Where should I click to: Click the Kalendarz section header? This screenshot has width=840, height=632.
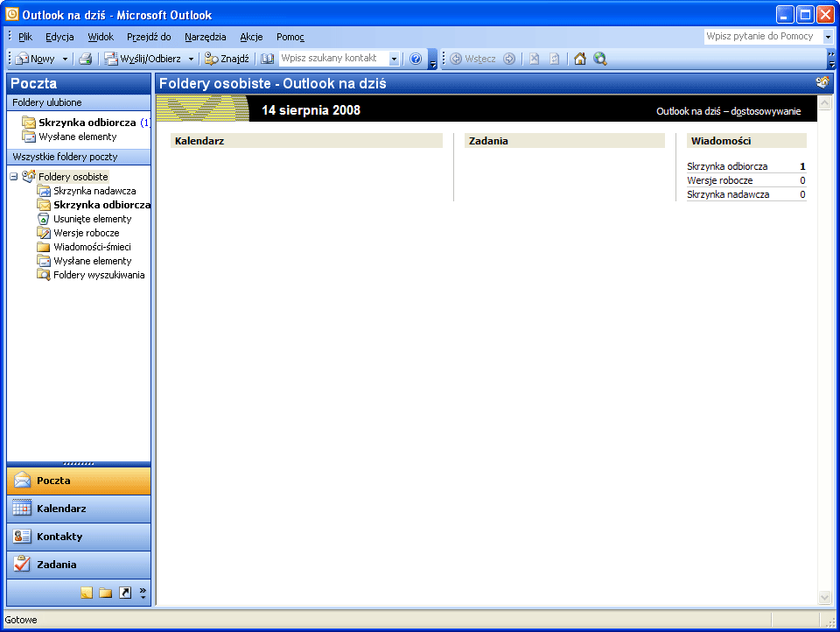[306, 140]
